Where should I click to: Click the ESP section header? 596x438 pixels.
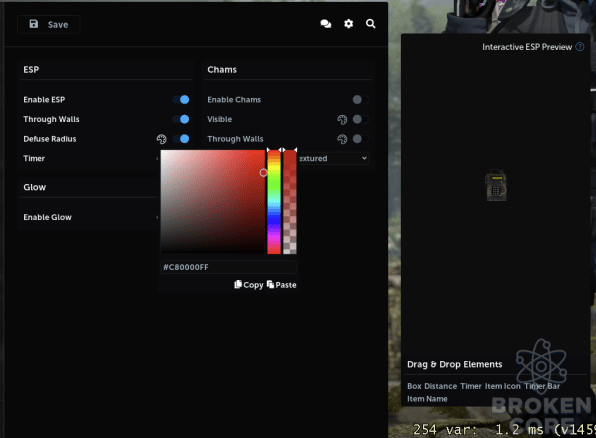(x=31, y=70)
